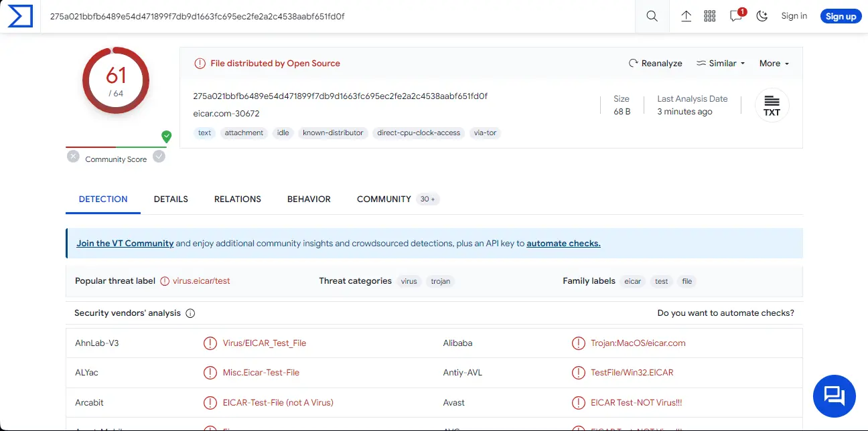Click the community score negative X icon
The height and width of the screenshot is (431, 868).
pyautogui.click(x=73, y=156)
